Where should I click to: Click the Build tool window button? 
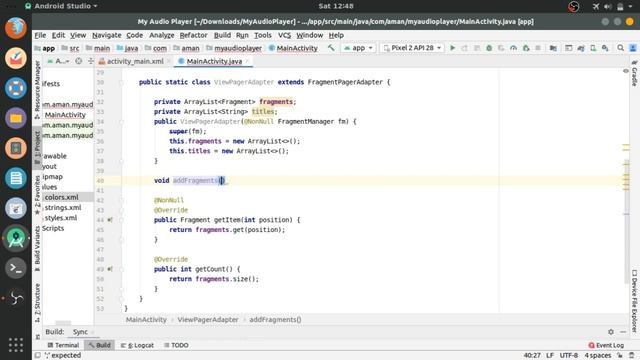pyautogui.click(x=100, y=345)
